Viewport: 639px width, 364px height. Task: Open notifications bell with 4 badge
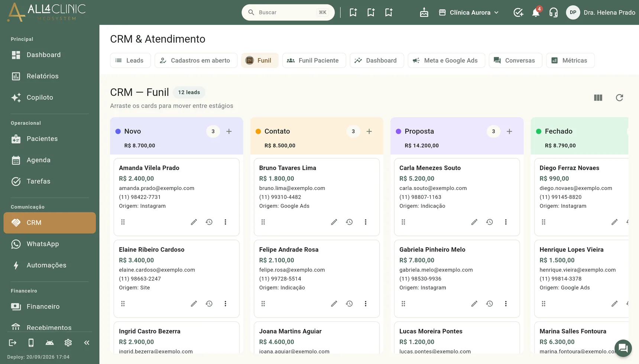[536, 12]
